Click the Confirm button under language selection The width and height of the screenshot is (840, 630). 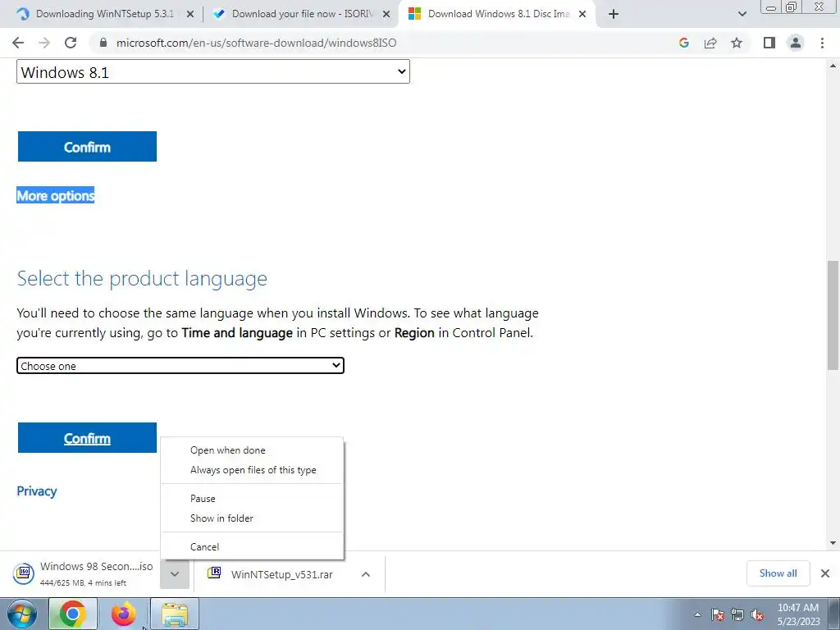(87, 438)
